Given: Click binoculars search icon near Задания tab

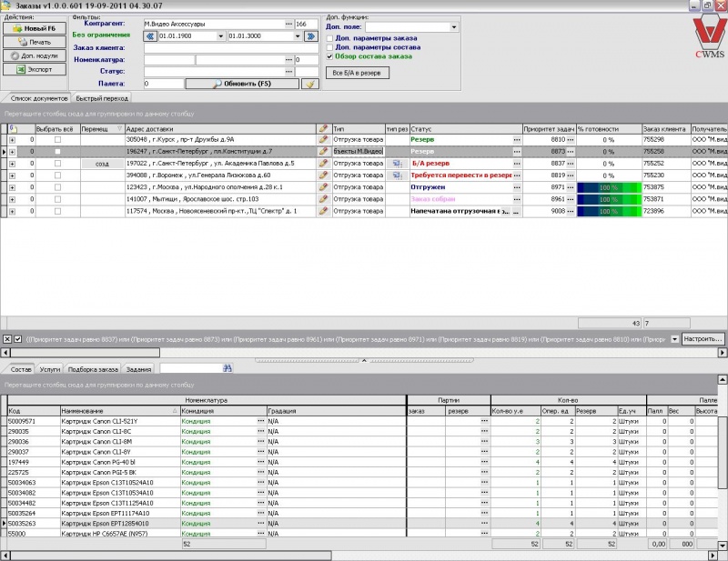Looking at the screenshot, I should [228, 368].
